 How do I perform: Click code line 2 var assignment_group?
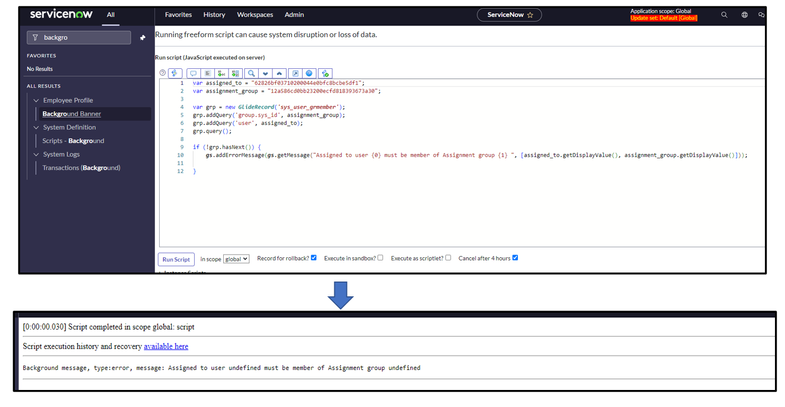click(x=286, y=91)
